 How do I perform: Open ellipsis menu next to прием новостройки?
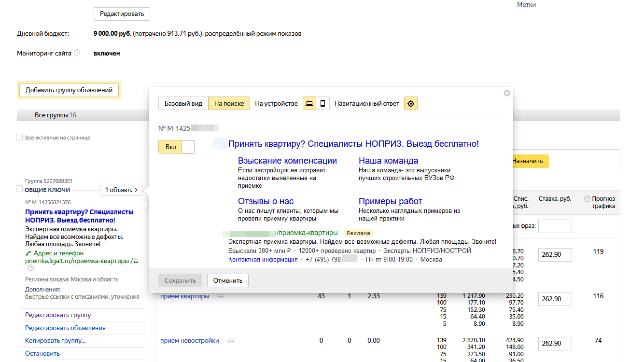[231, 341]
